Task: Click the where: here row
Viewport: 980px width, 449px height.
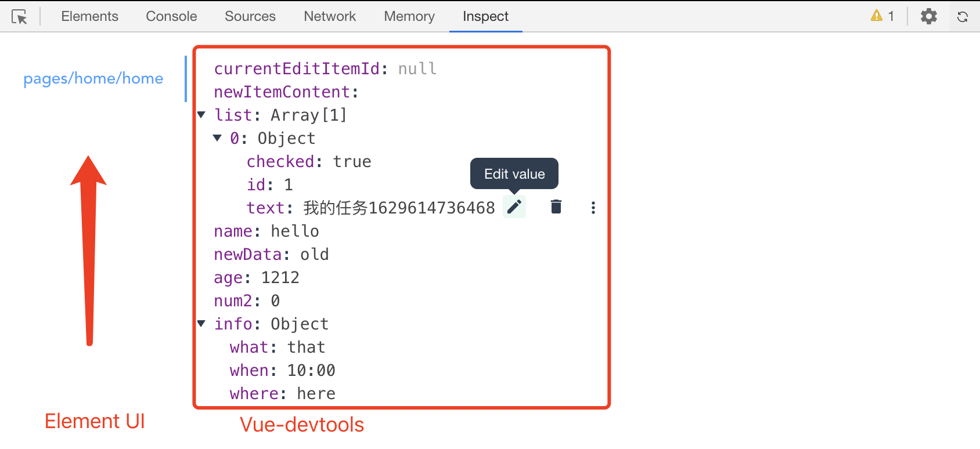Action: click(283, 394)
